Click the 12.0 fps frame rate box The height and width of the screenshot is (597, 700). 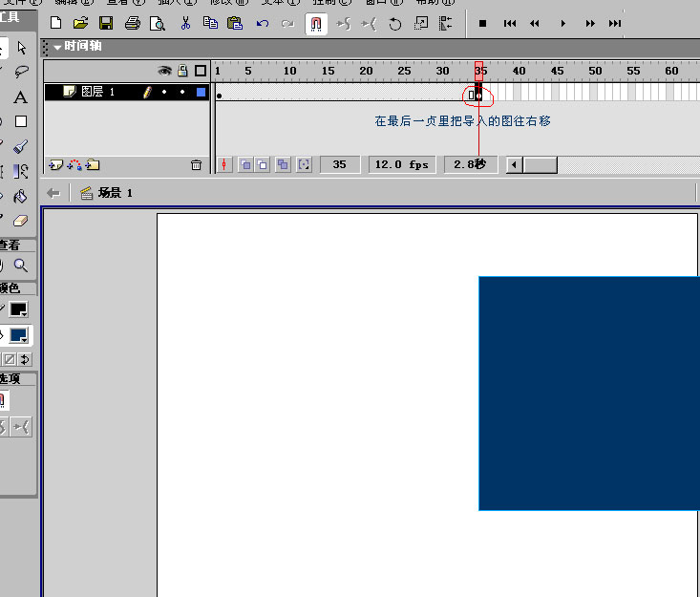click(x=402, y=164)
